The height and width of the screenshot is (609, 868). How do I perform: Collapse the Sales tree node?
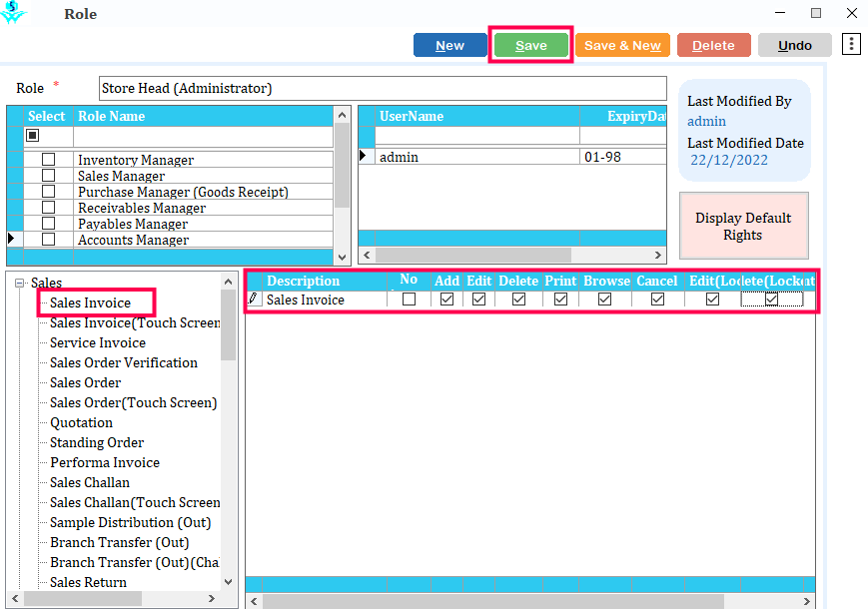(20, 284)
